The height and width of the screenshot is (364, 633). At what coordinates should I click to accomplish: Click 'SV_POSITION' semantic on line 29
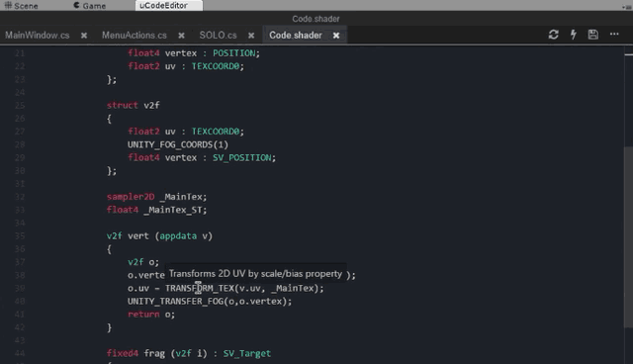click(241, 157)
